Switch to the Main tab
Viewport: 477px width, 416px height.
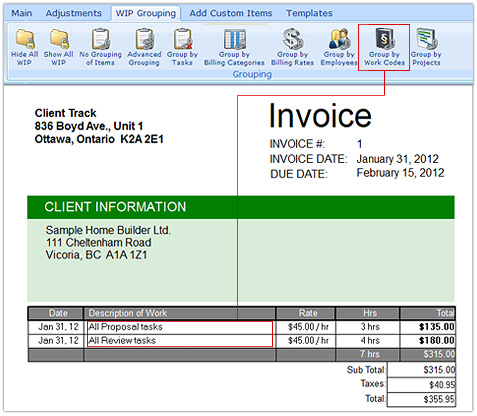(22, 13)
